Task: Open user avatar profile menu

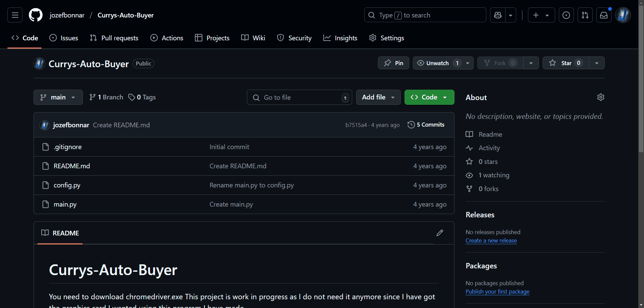Action: (x=623, y=15)
